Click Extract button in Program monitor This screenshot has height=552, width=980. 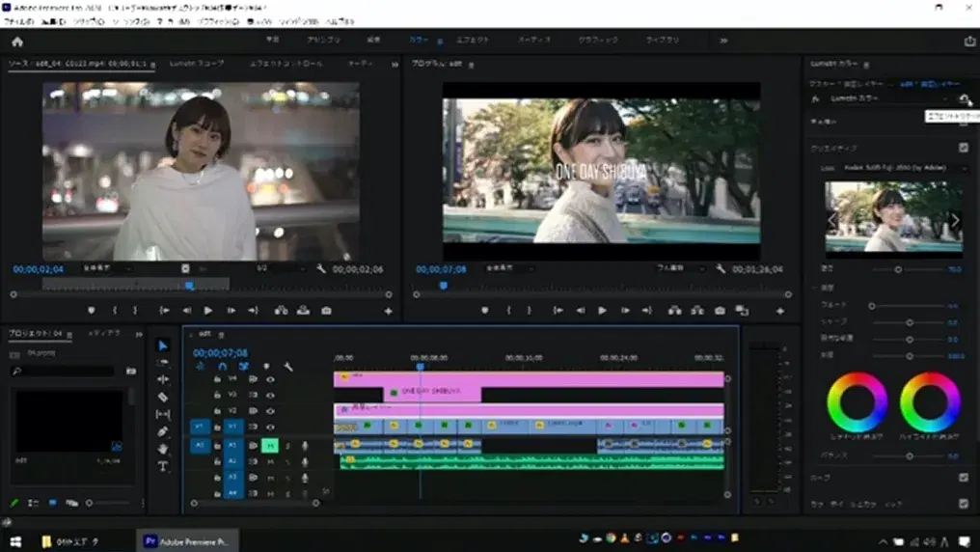pyautogui.click(x=696, y=311)
